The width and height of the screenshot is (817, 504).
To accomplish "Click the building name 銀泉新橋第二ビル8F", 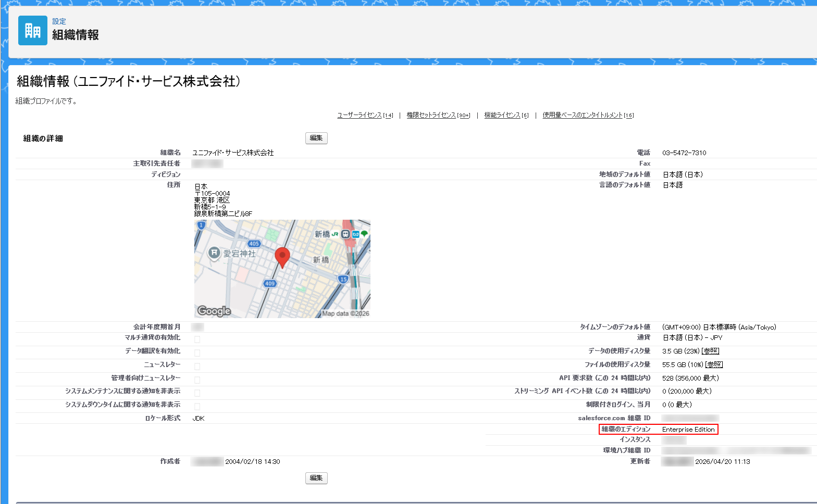I will coord(223,213).
